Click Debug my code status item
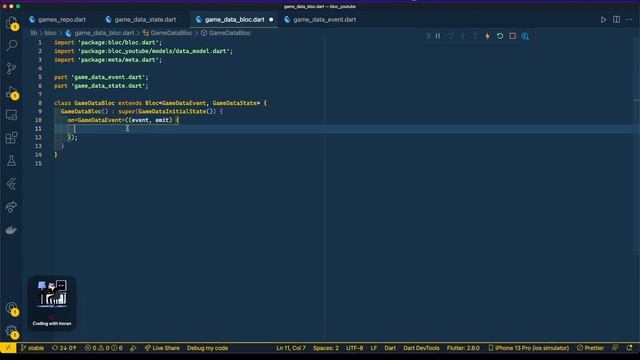 pos(207,348)
